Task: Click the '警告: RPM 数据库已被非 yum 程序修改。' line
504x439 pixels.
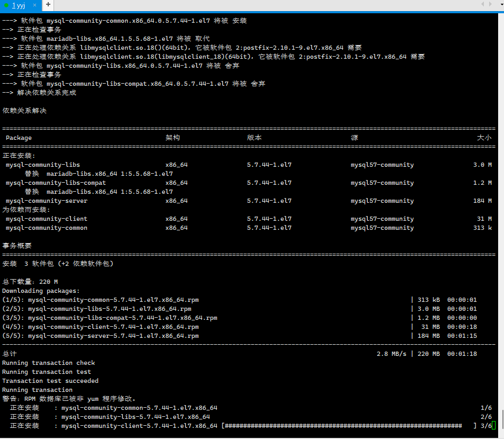Action: point(69,399)
